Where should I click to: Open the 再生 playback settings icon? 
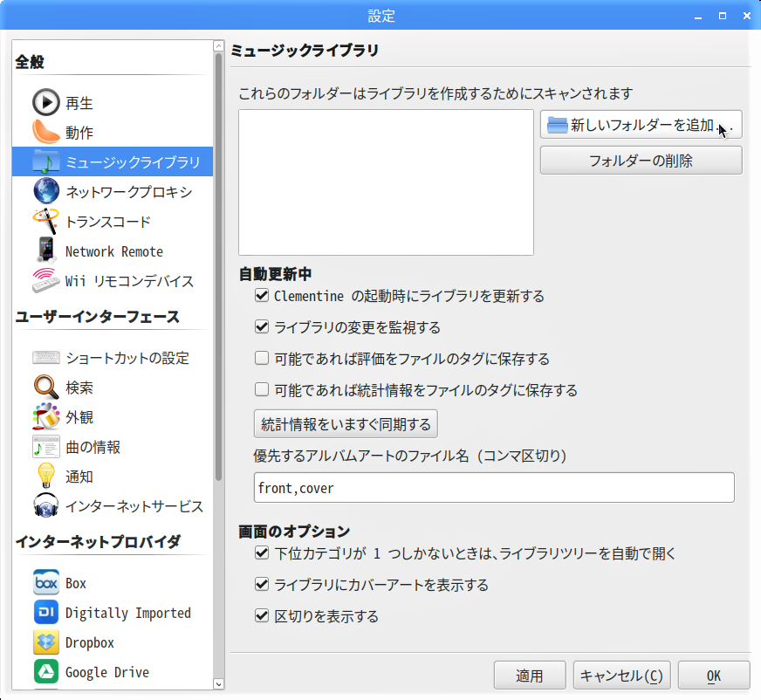[x=46, y=102]
